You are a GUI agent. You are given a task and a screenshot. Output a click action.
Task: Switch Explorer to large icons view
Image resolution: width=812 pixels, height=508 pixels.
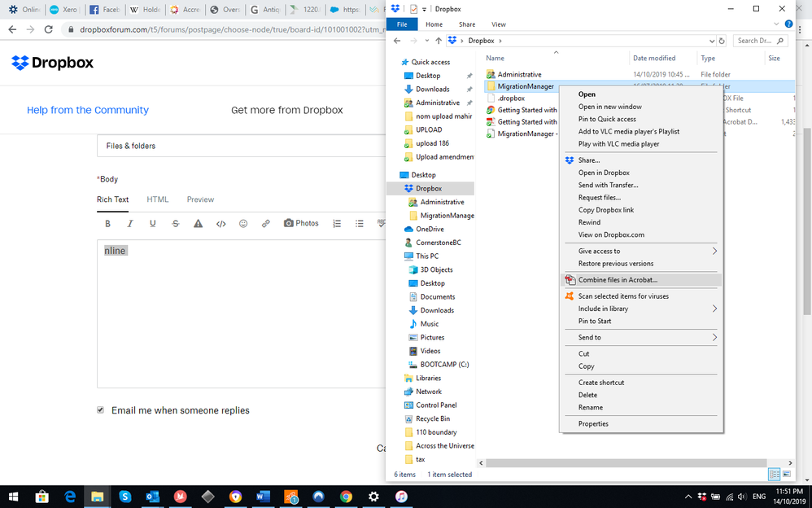(787, 474)
